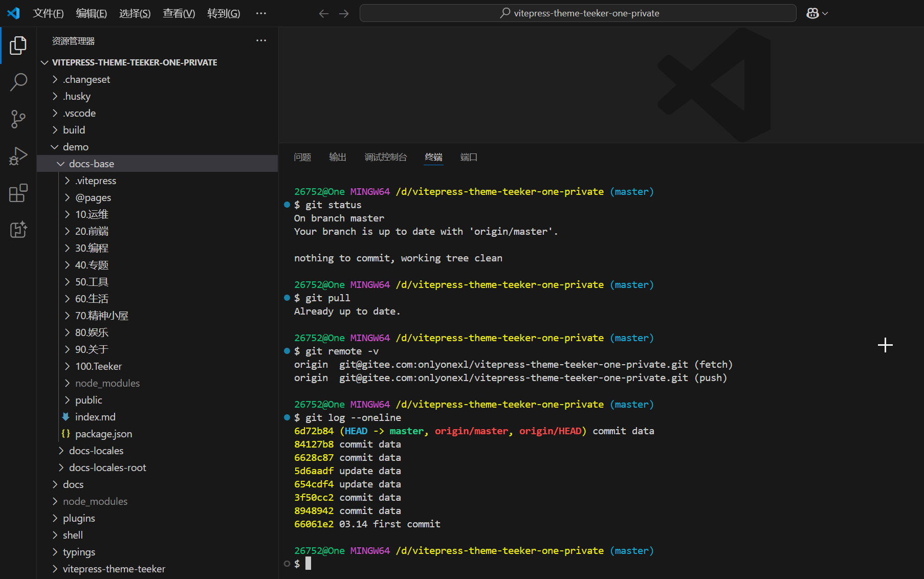Switch to the 问题 panel tab

coord(302,157)
